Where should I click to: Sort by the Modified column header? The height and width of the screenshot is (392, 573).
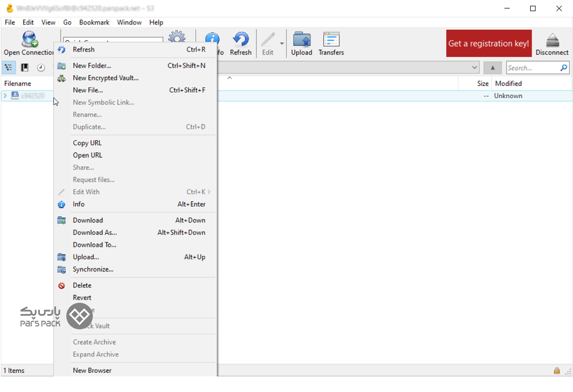pos(508,84)
